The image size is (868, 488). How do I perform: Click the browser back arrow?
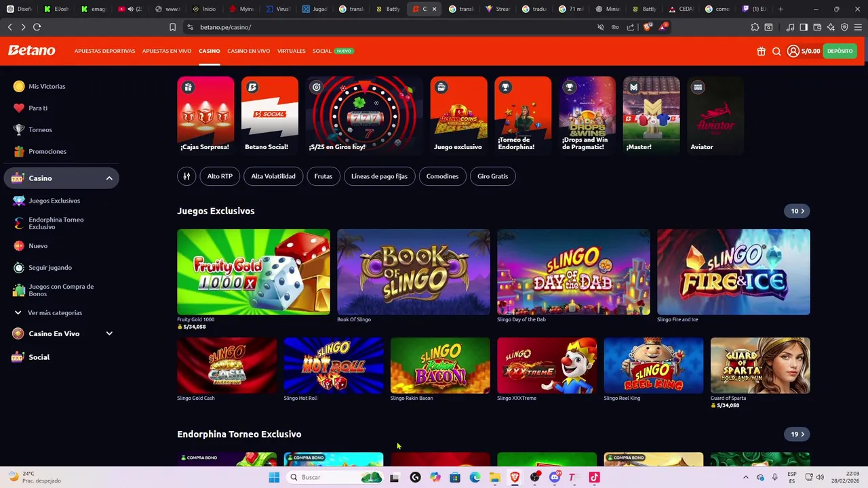point(9,27)
